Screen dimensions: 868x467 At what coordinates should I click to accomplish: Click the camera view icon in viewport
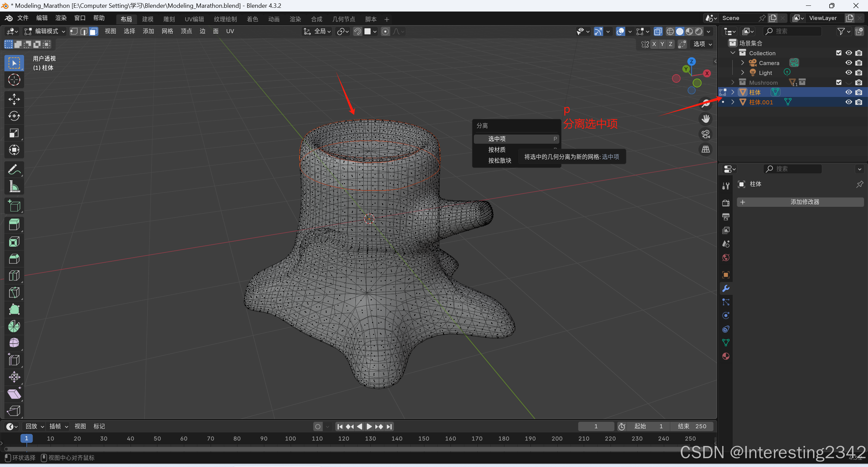pyautogui.click(x=706, y=134)
